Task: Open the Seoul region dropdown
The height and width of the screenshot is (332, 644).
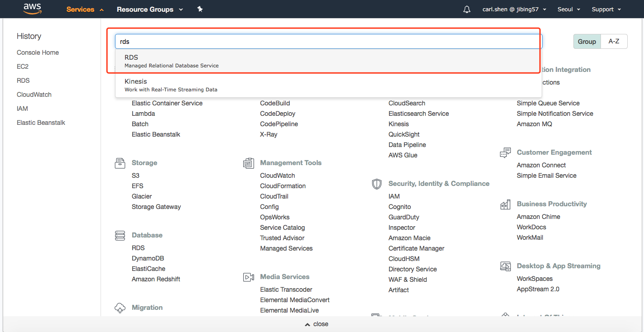Action: (569, 9)
